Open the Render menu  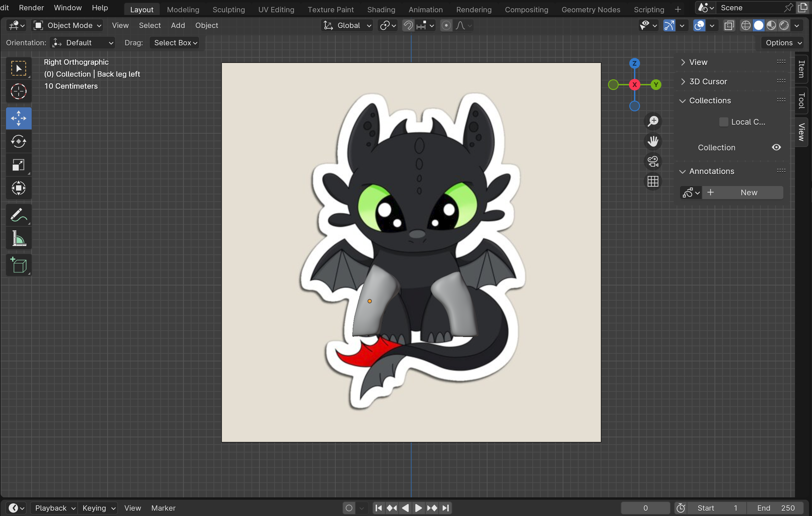pyautogui.click(x=31, y=7)
